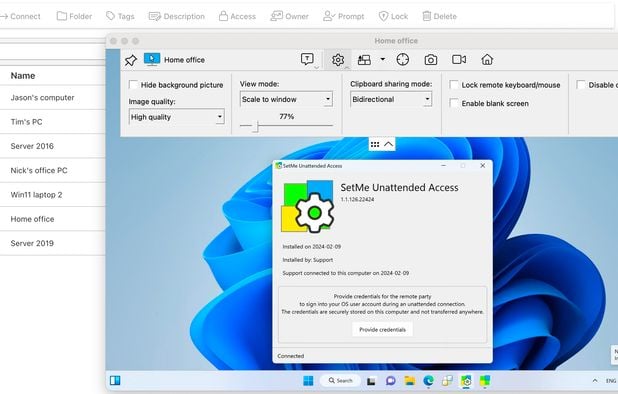Open the Windows Start button on remote taskbar
This screenshot has height=394, width=618.
point(308,381)
